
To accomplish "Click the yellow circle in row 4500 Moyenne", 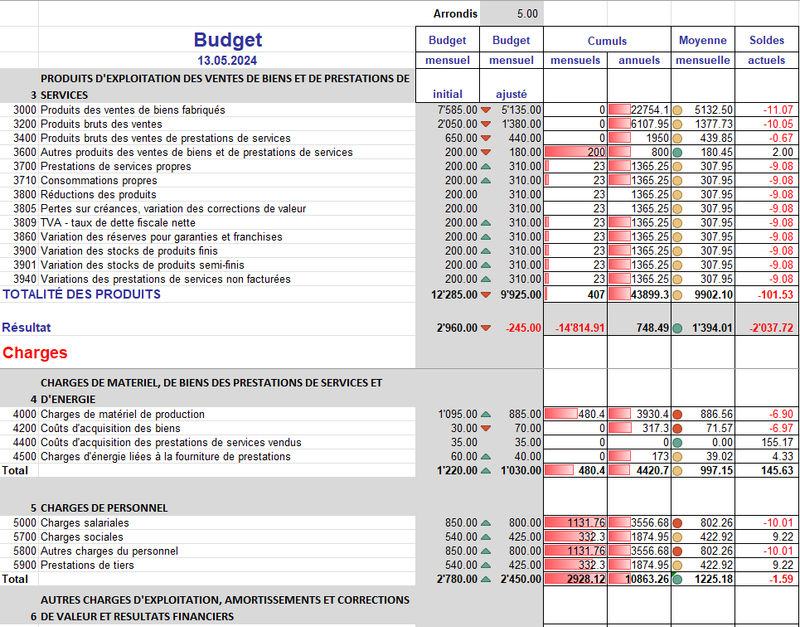I will 678,457.
